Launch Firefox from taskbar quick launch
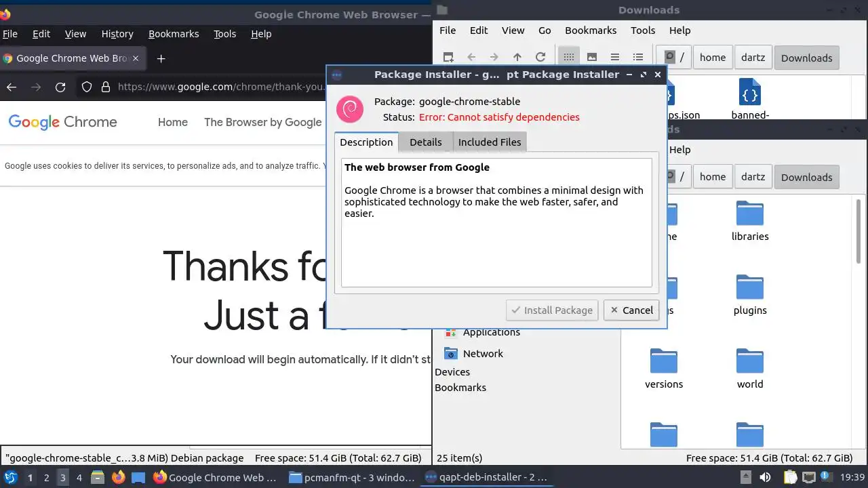 click(118, 477)
